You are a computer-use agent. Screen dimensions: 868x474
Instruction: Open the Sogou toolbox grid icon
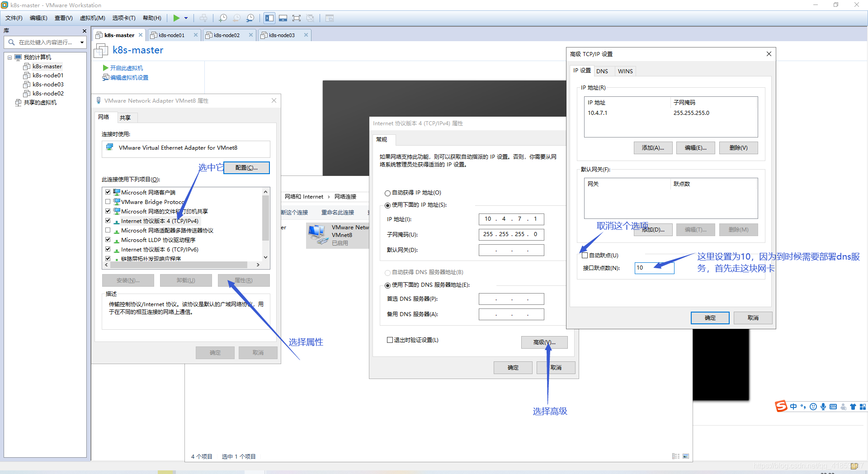coord(863,407)
